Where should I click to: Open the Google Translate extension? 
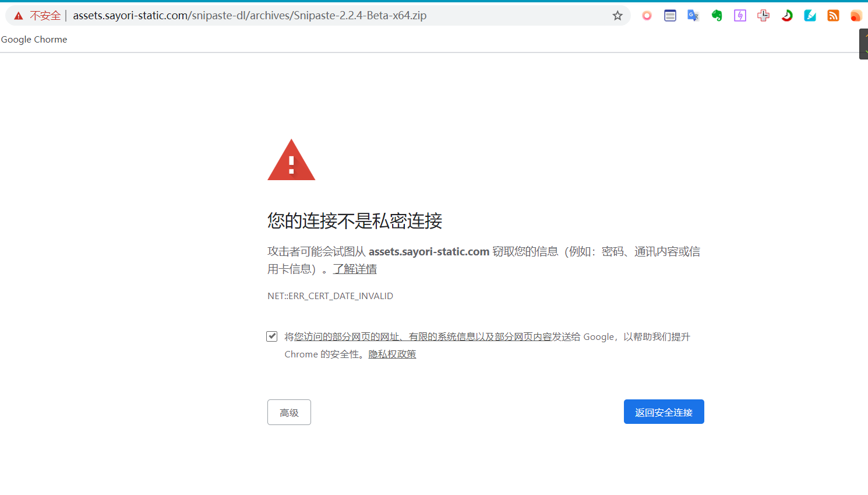693,16
